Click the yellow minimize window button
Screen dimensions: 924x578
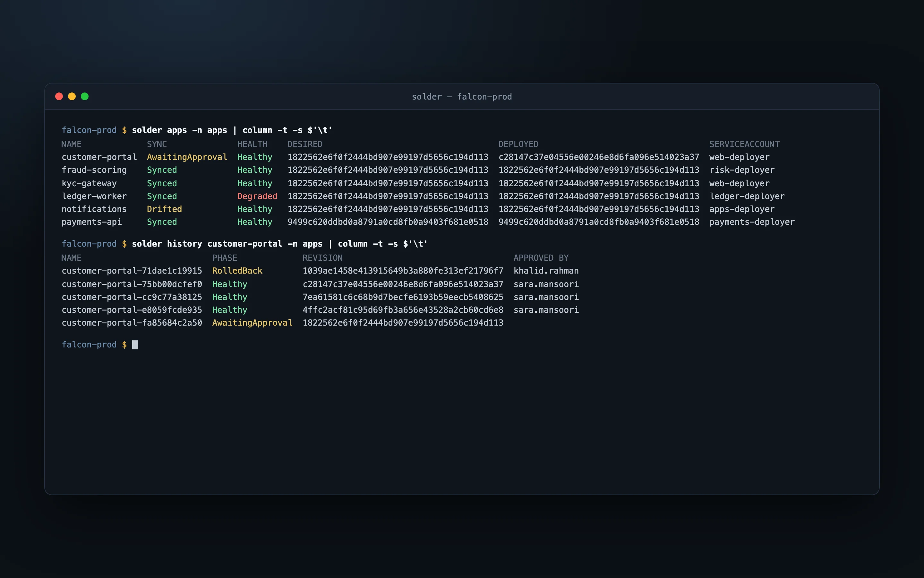tap(72, 96)
